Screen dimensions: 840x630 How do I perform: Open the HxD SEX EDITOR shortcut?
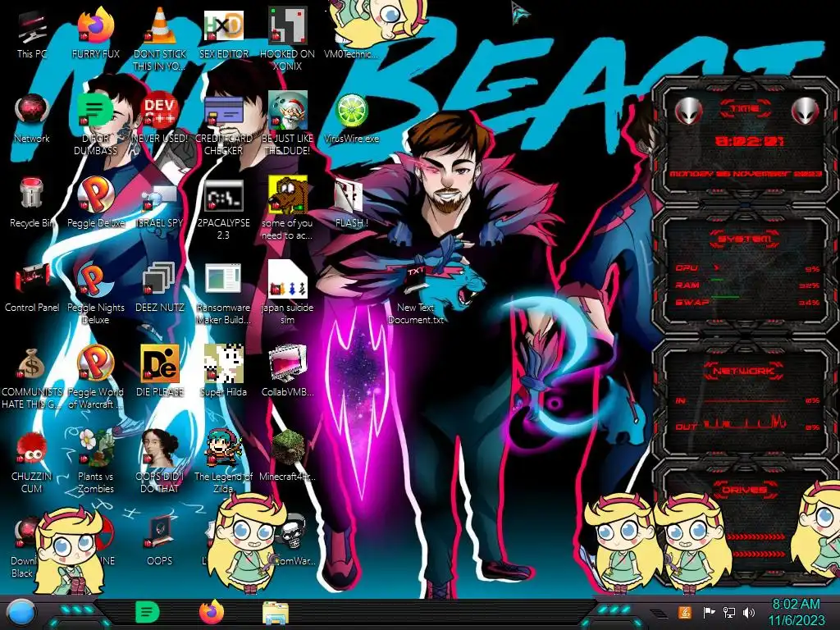[223, 34]
